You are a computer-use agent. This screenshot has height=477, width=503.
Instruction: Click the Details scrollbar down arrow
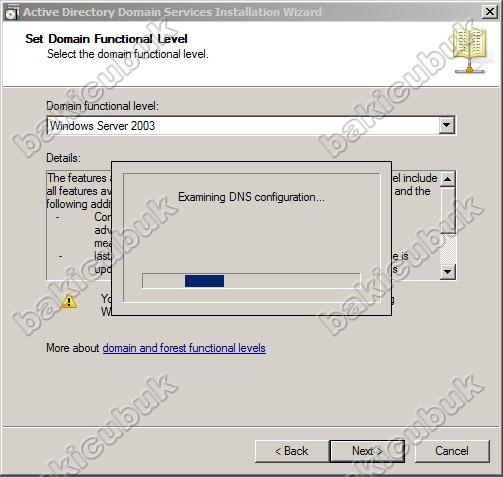pyautogui.click(x=447, y=272)
